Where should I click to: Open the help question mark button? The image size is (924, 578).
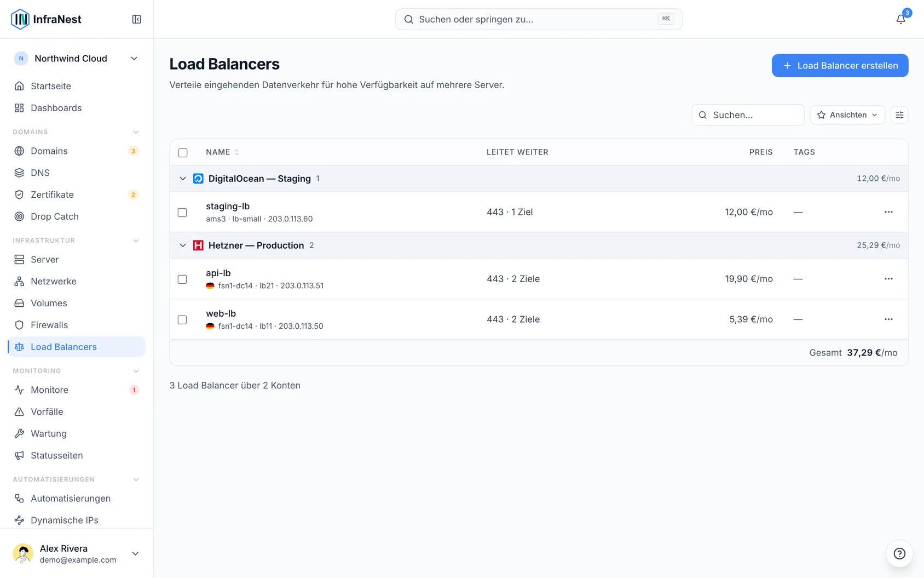coord(899,553)
